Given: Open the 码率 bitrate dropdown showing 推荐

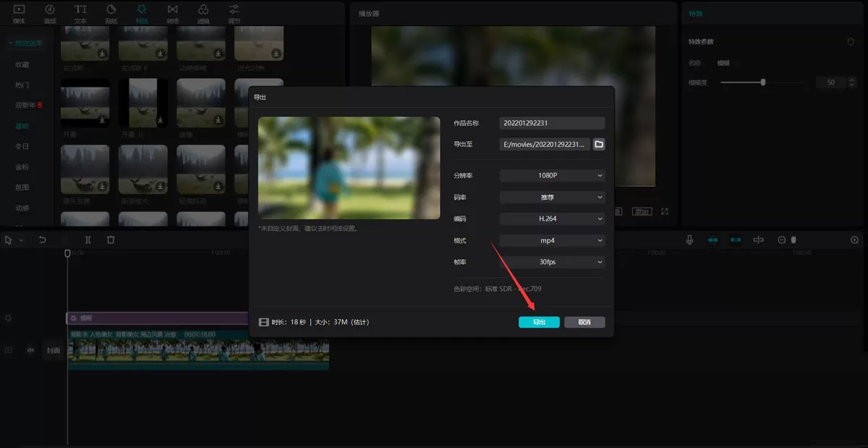Looking at the screenshot, I should click(x=552, y=197).
